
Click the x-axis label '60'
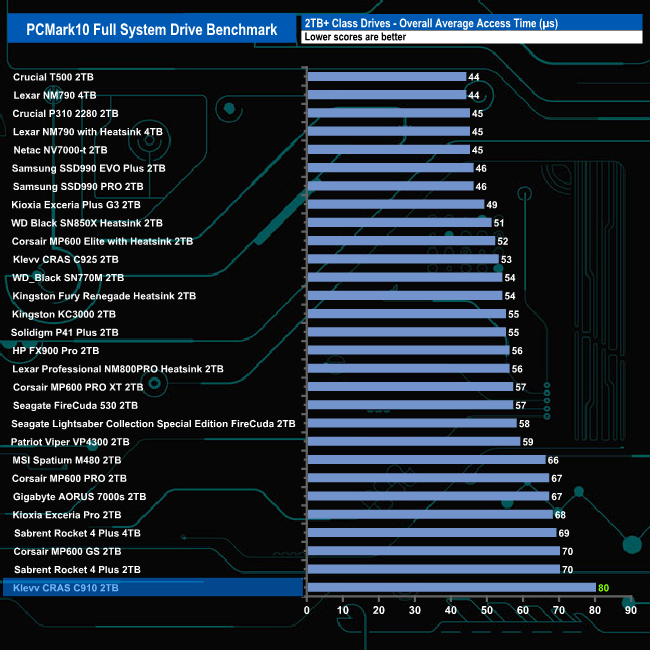pyautogui.click(x=523, y=610)
